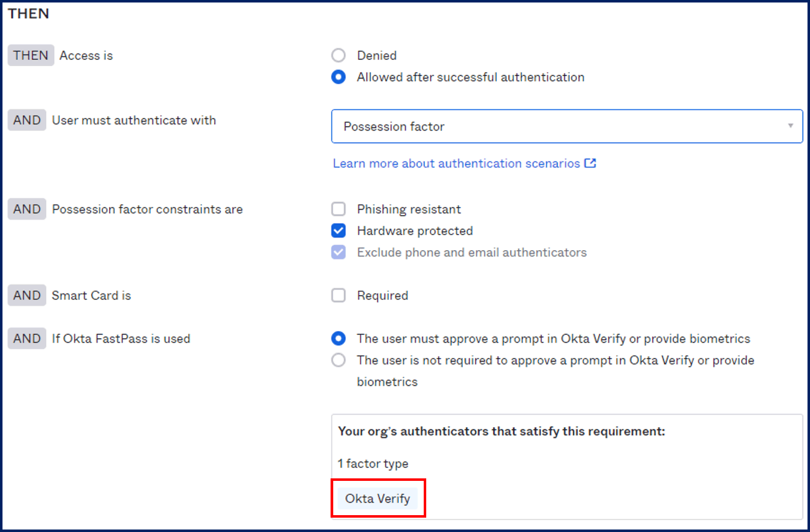Click the dropdown arrow beside Possession factor

790,126
